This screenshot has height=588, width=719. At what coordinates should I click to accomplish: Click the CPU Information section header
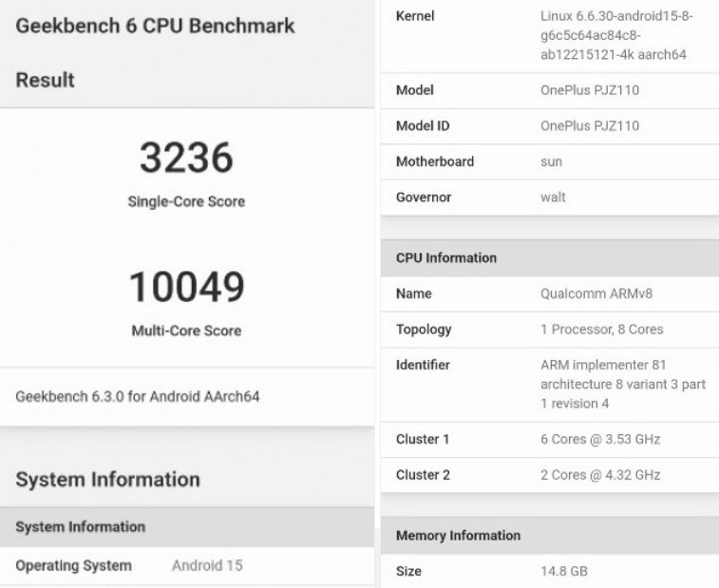[446, 257]
